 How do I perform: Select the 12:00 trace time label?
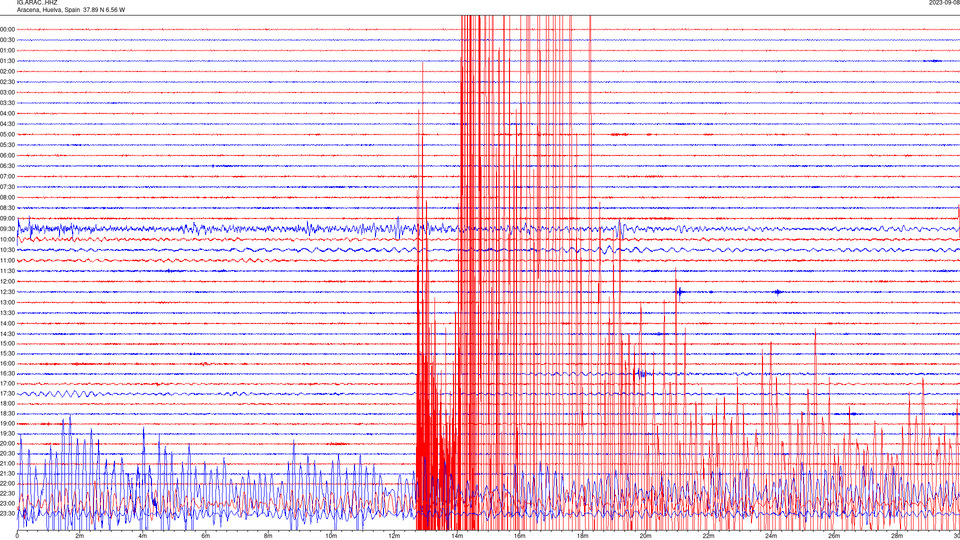click(x=7, y=281)
